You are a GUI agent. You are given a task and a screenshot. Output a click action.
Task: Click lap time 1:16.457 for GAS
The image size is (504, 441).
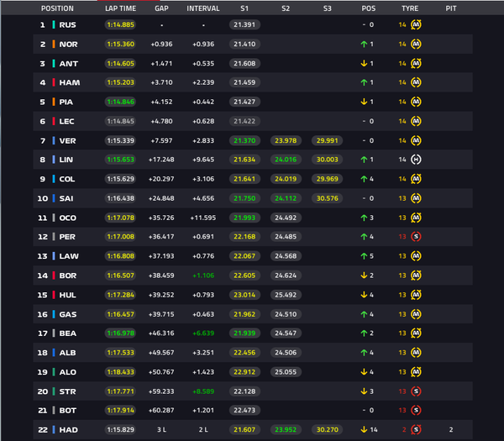point(120,314)
